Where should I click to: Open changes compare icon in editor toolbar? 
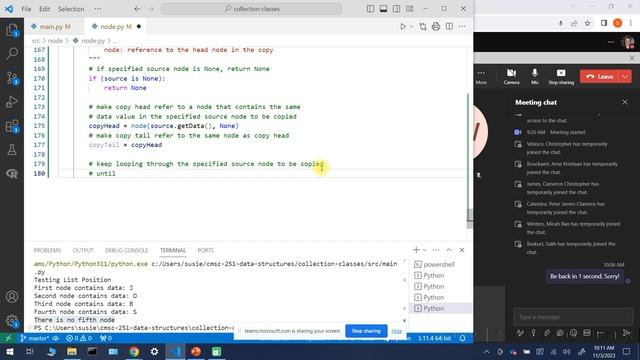coord(423,27)
